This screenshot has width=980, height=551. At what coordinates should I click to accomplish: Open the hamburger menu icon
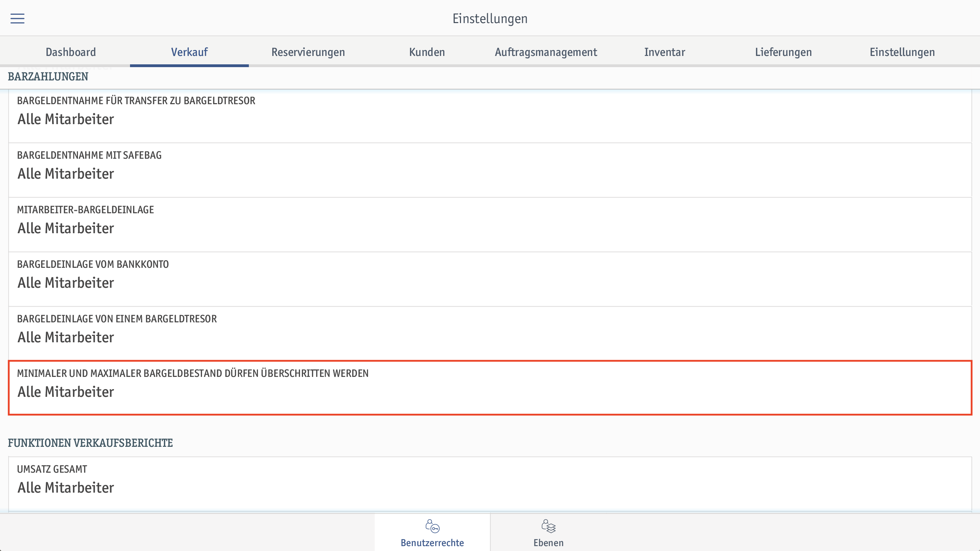click(17, 18)
